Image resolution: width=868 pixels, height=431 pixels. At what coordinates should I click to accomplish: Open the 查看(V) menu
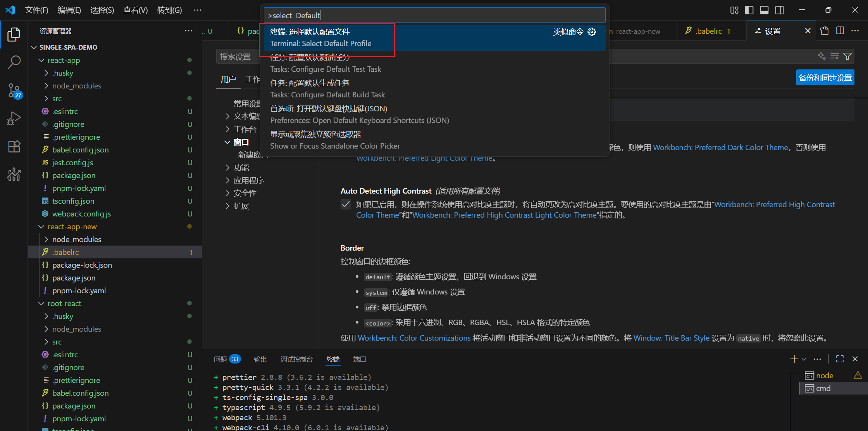[135, 10]
